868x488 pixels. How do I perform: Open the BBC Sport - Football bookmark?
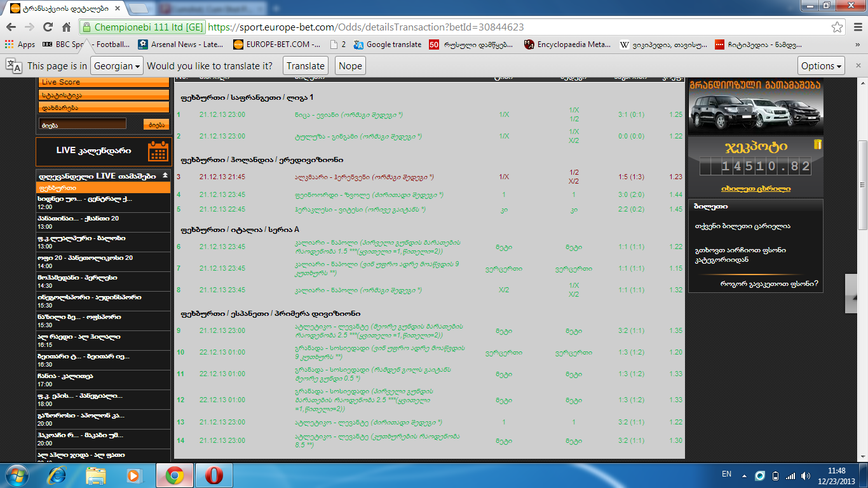[86, 44]
